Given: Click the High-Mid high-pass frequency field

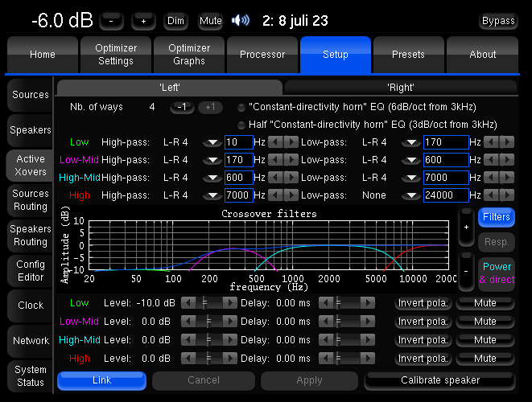Looking at the screenshot, I should (x=238, y=178).
